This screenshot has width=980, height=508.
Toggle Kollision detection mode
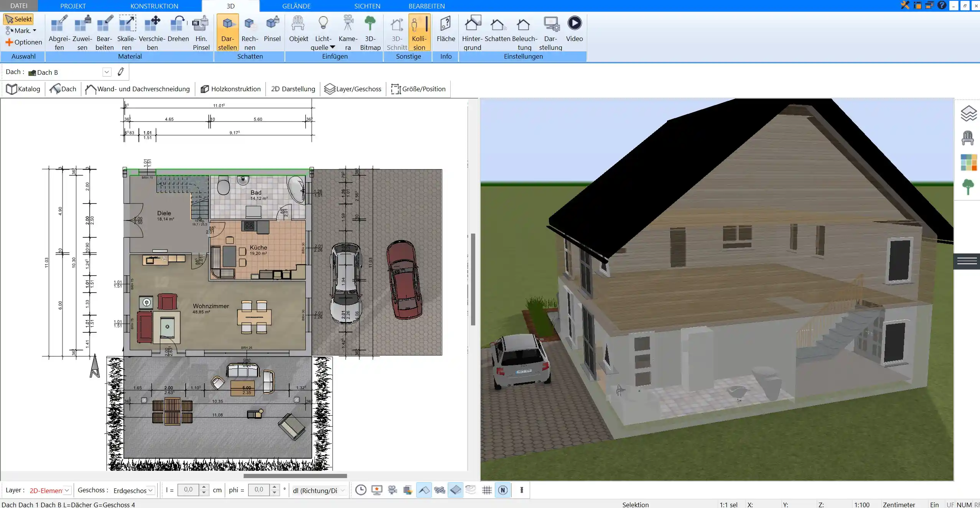pos(419,33)
